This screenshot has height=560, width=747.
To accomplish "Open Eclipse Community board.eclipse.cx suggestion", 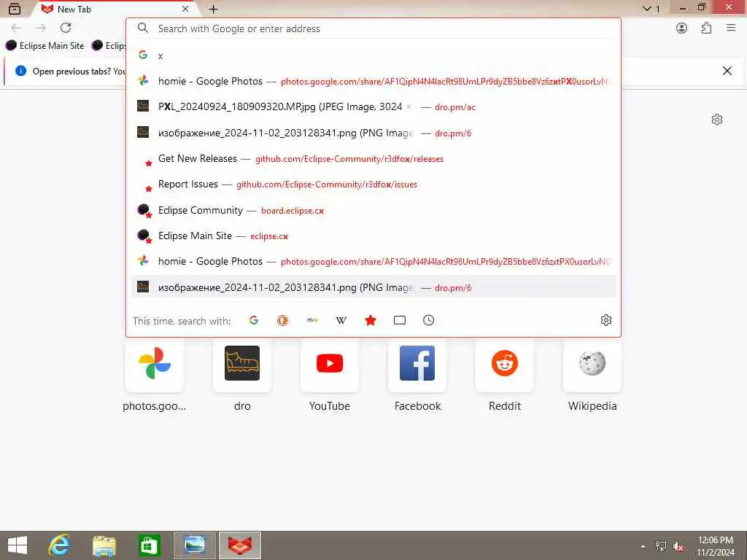I will pos(373,211).
